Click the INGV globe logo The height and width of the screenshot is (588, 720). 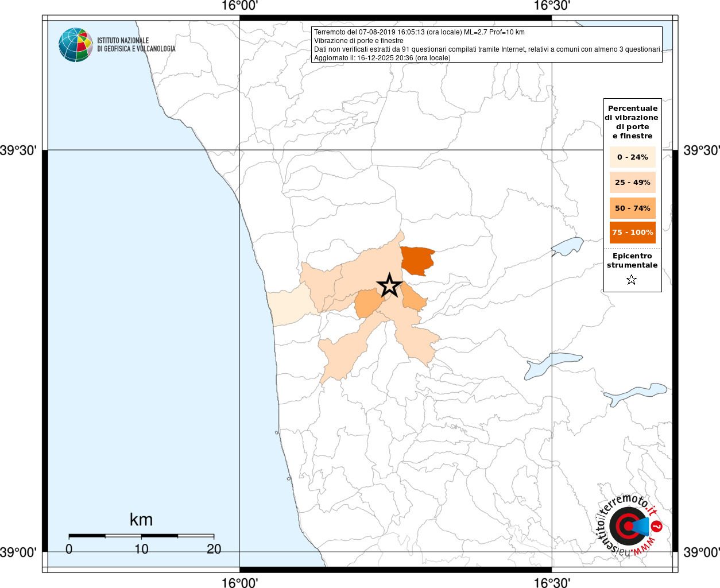(x=76, y=45)
